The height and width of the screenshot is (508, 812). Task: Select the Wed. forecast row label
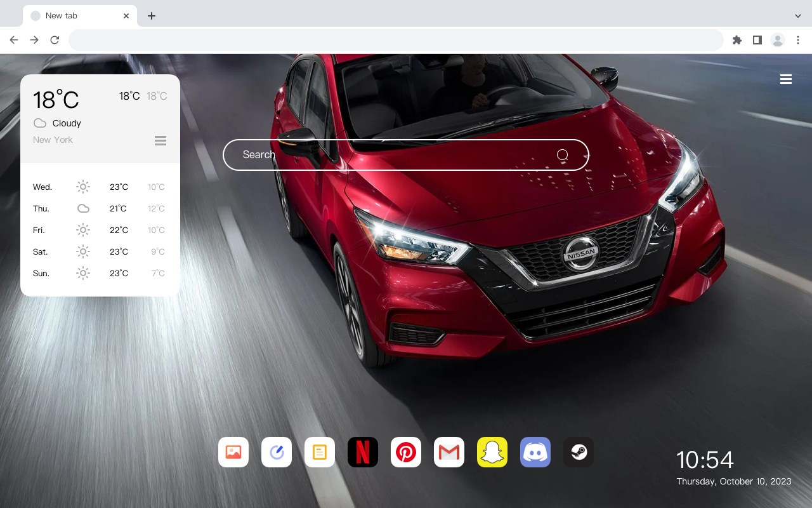(x=43, y=187)
